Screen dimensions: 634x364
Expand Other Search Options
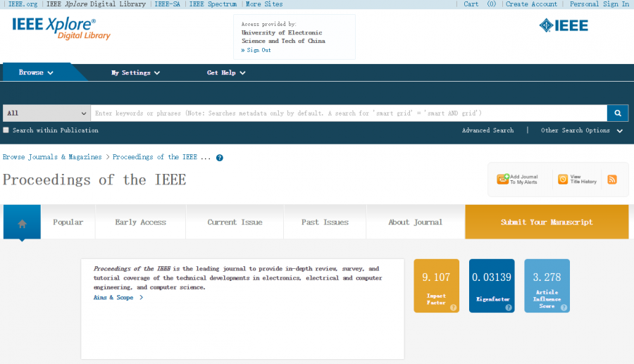click(x=582, y=130)
